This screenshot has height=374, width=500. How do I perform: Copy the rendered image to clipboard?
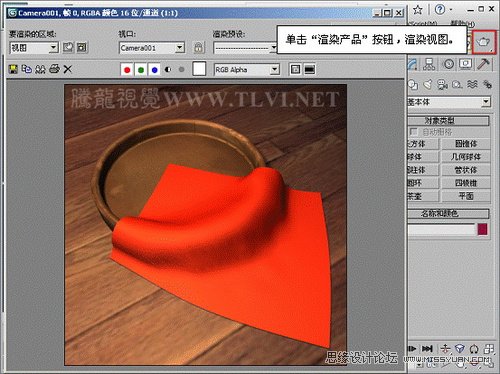pos(27,69)
